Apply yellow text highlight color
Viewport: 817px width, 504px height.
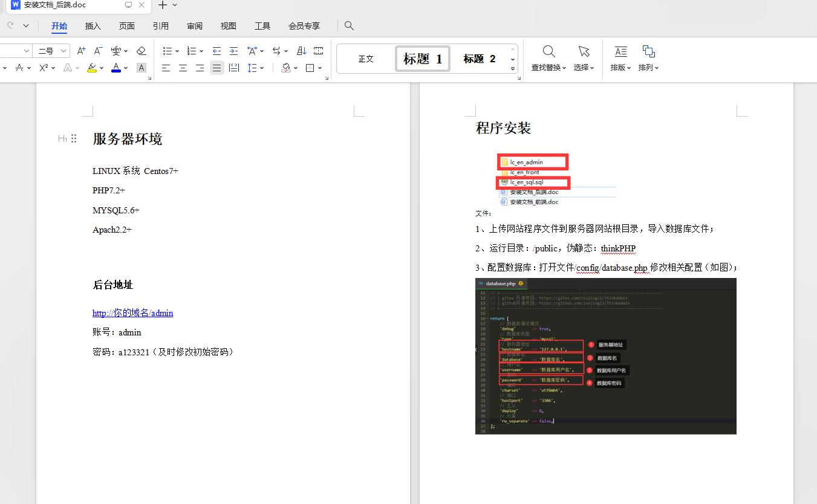[x=93, y=68]
